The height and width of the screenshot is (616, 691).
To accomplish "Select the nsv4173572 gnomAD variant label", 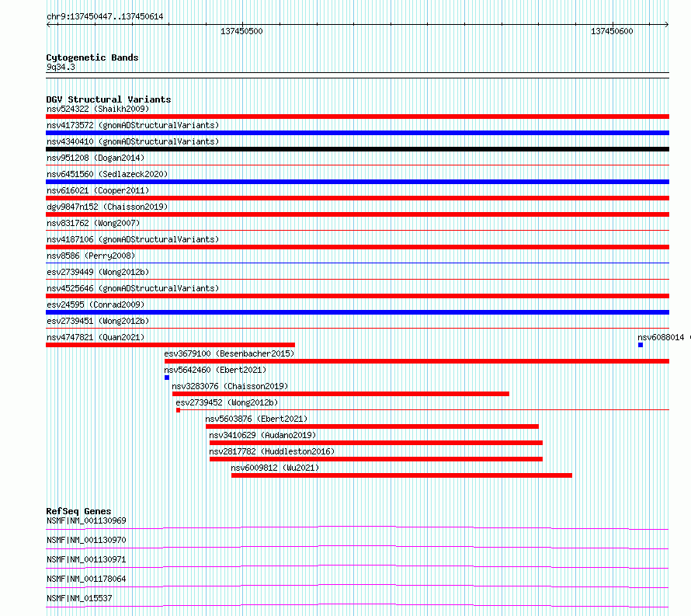I will pyautogui.click(x=133, y=125).
